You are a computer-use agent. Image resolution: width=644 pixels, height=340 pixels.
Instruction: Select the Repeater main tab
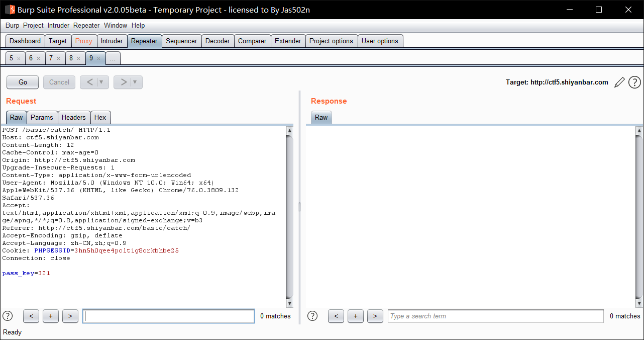[x=144, y=41]
